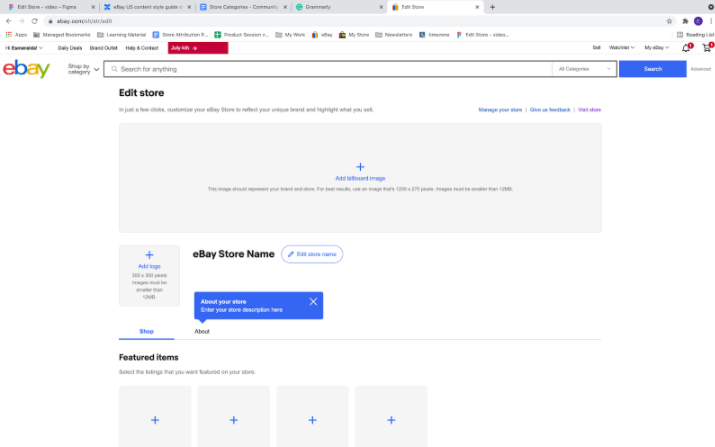The width and height of the screenshot is (715, 447).
Task: Click the plus icon to add logo
Action: 149,256
